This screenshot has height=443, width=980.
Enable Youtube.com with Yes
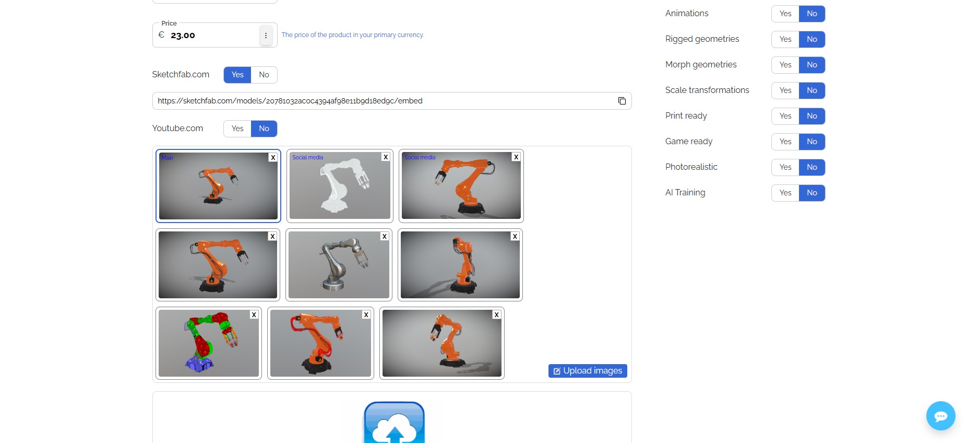(x=237, y=129)
